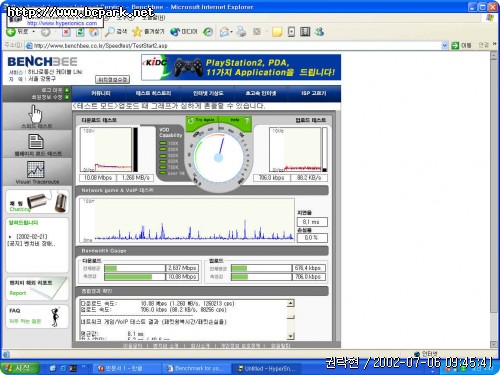Click the speed test hand pointer icon
500x375 pixels.
35,114
